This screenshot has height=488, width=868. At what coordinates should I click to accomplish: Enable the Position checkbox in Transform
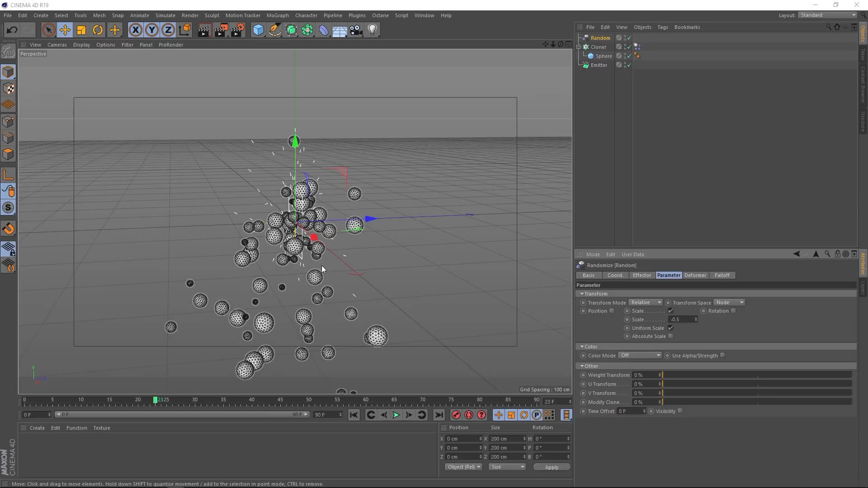pos(612,311)
